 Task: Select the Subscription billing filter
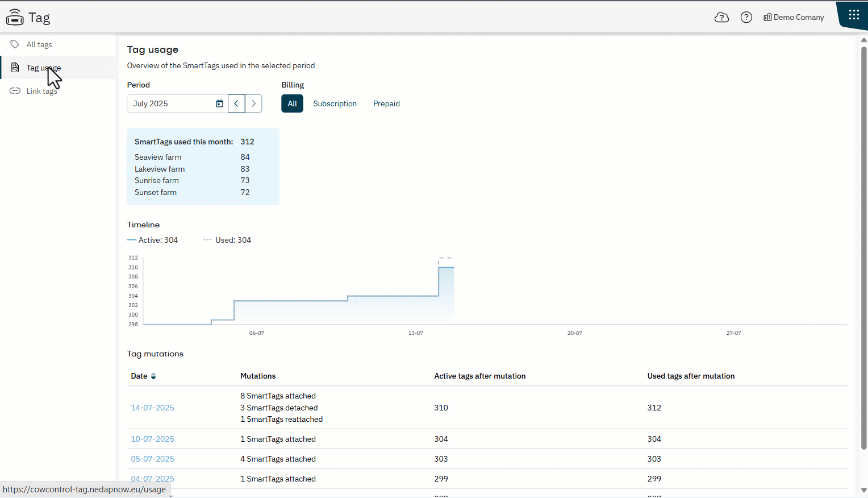335,103
